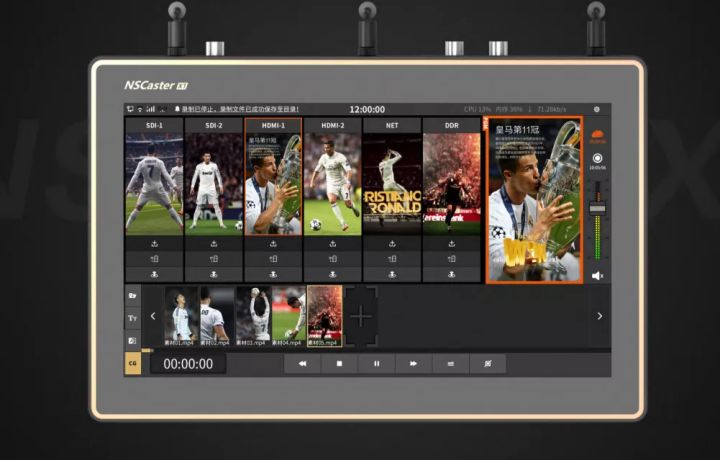Toggle the CG overlay button
The image size is (720, 460).
pyautogui.click(x=132, y=364)
